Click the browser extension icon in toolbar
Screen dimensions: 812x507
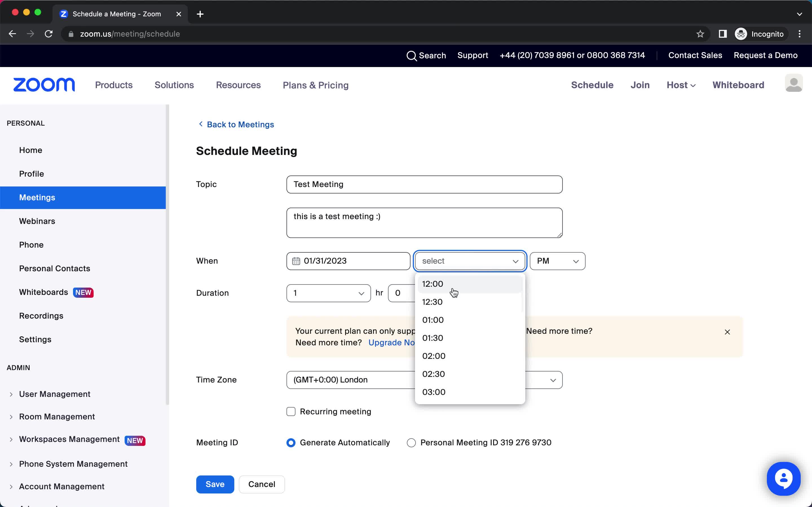(x=723, y=34)
